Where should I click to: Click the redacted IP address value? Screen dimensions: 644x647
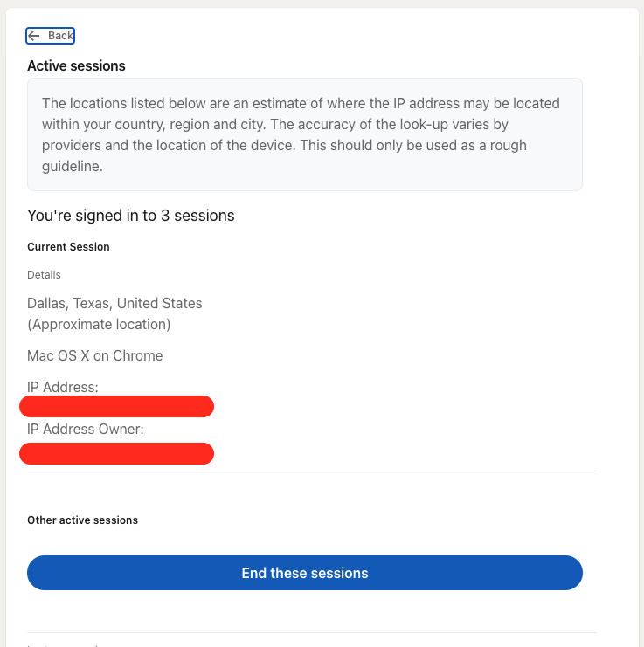[116, 406]
